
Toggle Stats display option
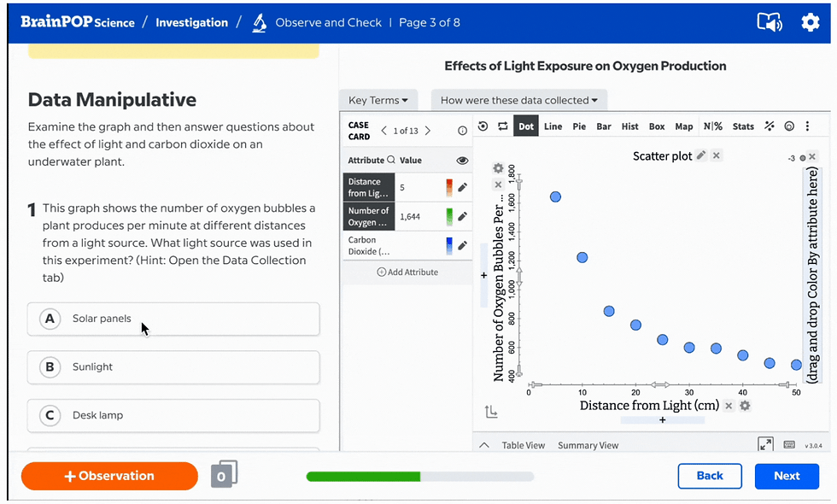click(x=743, y=126)
